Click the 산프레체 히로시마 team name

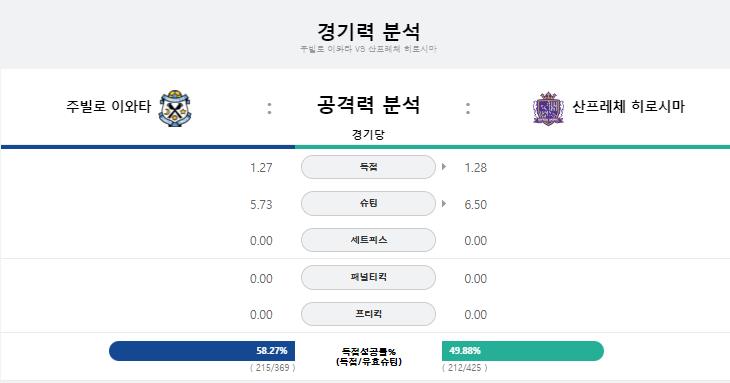[628, 107]
